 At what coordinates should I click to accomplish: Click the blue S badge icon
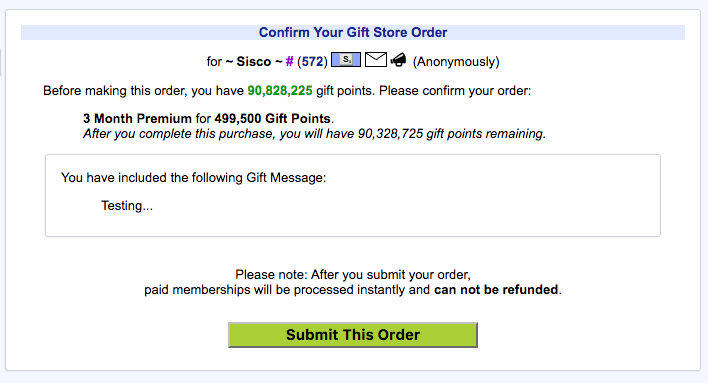tap(346, 60)
